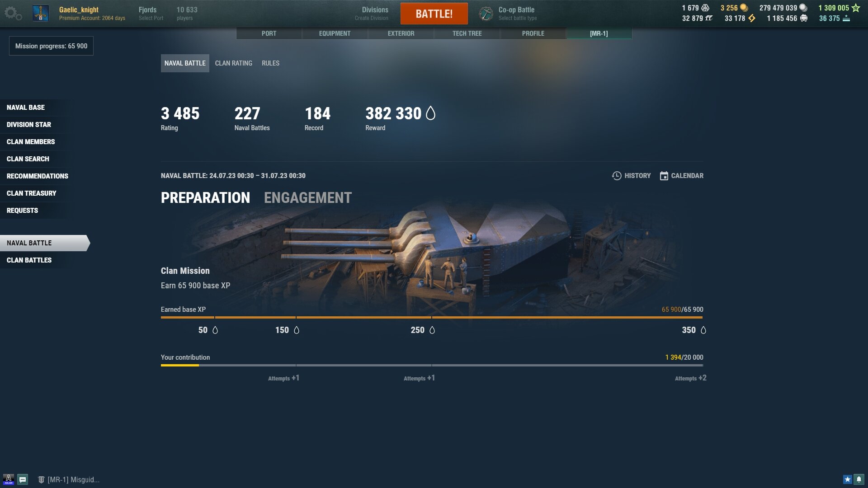Open the [MR-1] Misguid... clan chat channel
Screen dimensions: 868x488
tap(69, 479)
